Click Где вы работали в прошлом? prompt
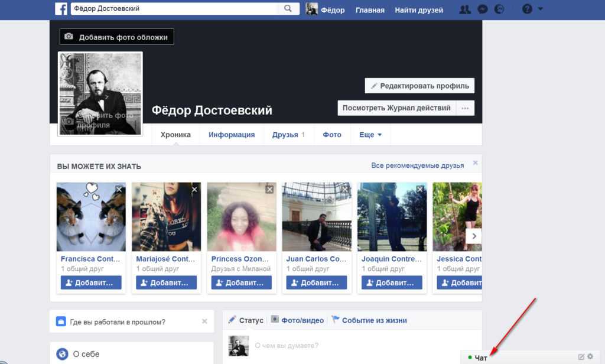Screen dimensions: 605x364 118,322
